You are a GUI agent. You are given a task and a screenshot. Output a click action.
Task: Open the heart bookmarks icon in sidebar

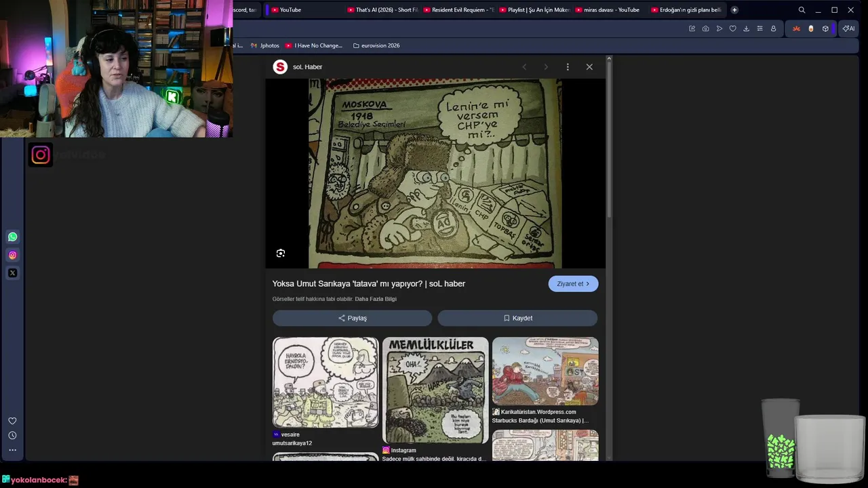[x=12, y=421]
